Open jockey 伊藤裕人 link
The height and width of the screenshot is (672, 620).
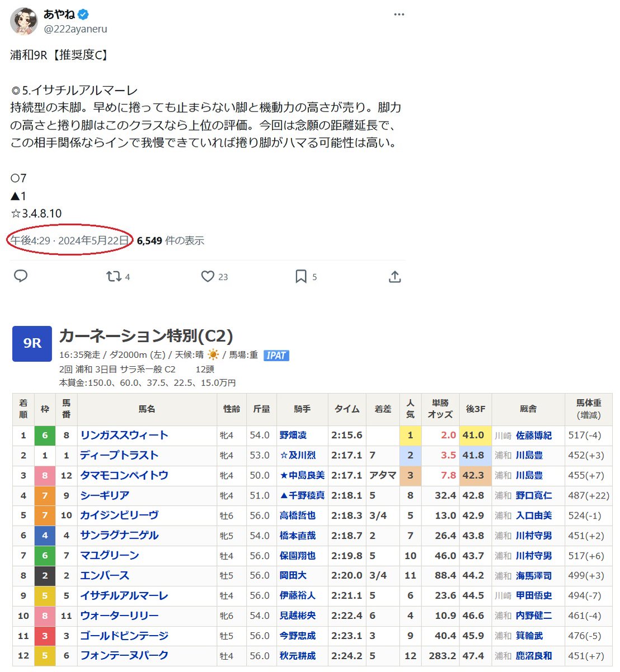(298, 596)
